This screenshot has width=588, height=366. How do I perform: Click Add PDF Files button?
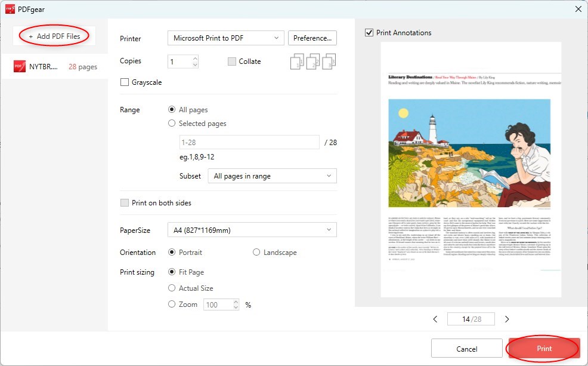click(54, 36)
